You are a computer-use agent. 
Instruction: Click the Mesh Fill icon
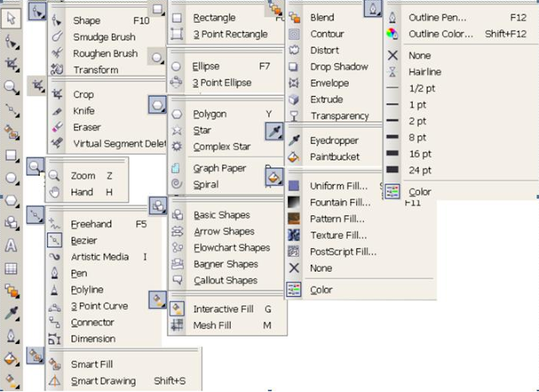(x=177, y=325)
